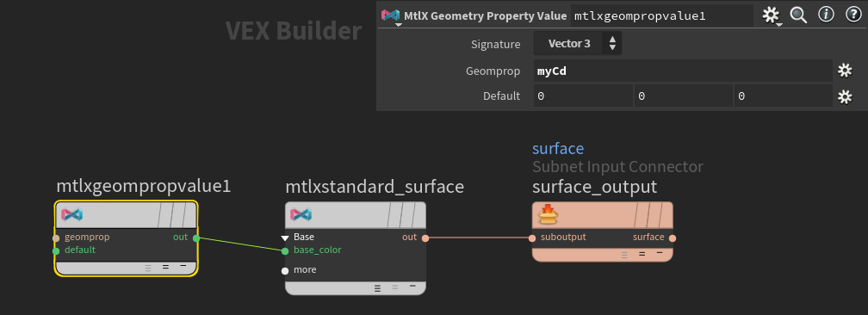The width and height of the screenshot is (868, 315).
Task: Click the search magnifier icon
Action: (x=798, y=15)
